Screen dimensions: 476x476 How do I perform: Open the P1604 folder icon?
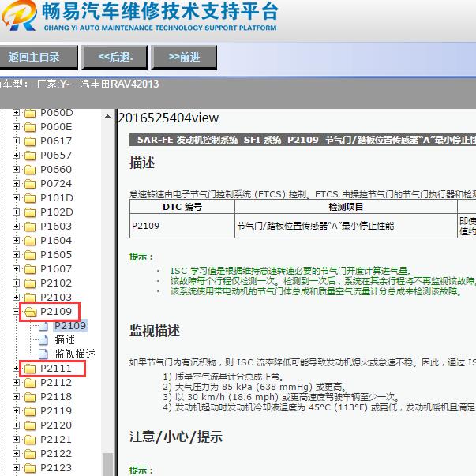(x=30, y=241)
